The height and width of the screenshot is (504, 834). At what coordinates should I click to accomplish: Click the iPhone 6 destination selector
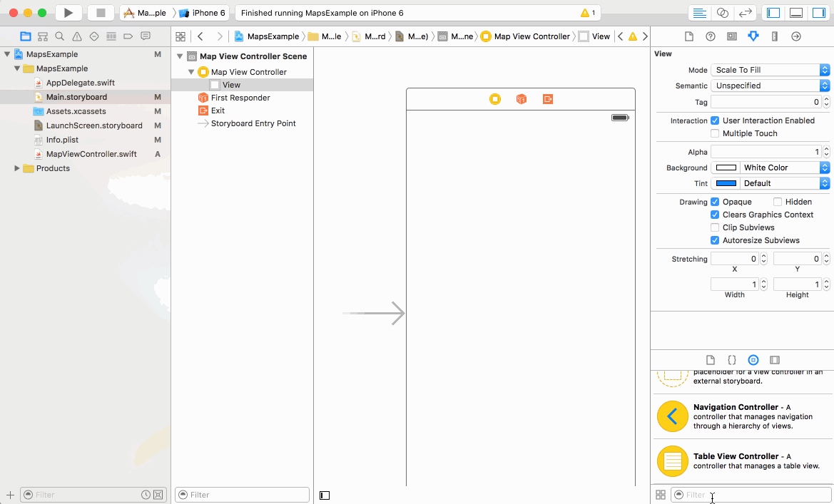click(x=203, y=13)
